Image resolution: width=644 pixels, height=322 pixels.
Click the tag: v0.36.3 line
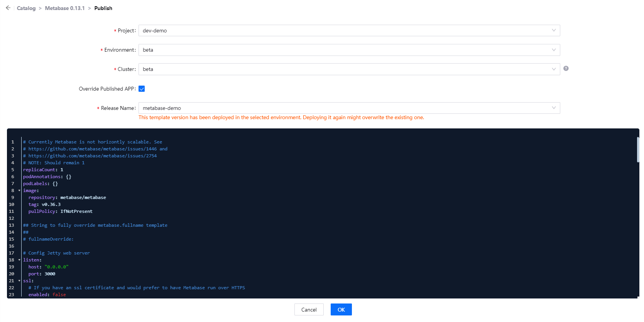pyautogui.click(x=44, y=204)
